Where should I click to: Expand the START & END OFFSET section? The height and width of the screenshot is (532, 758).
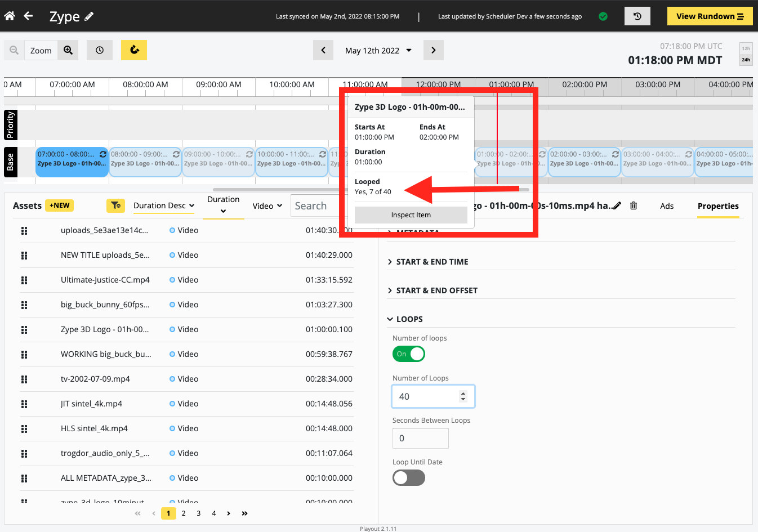point(432,290)
